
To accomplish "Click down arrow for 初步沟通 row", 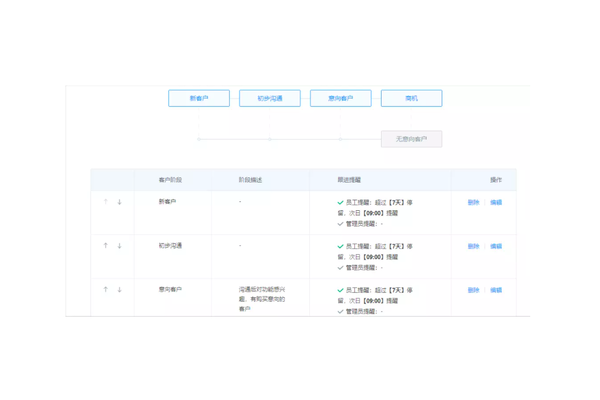I will point(119,246).
